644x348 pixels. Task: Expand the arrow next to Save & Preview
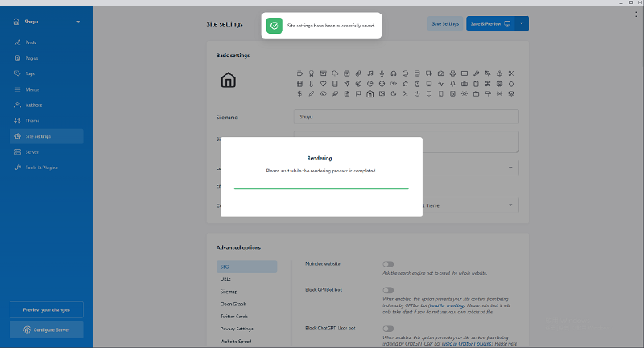point(522,24)
